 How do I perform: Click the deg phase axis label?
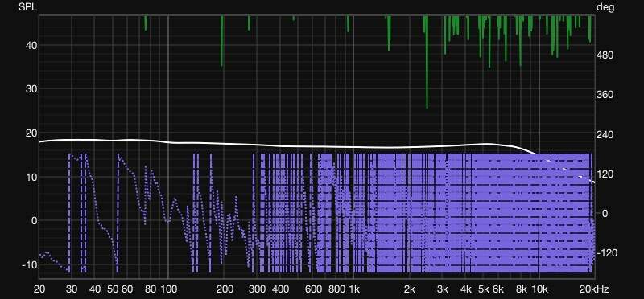pyautogui.click(x=605, y=7)
